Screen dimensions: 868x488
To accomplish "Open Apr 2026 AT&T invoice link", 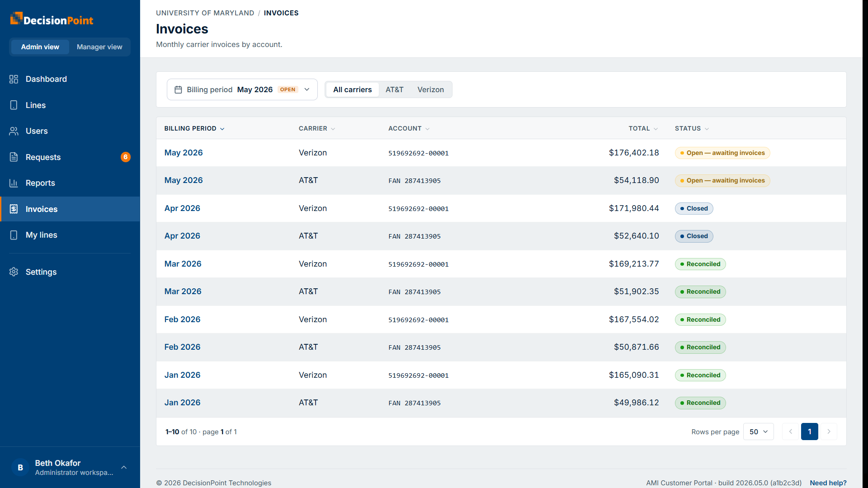I will pyautogui.click(x=182, y=236).
